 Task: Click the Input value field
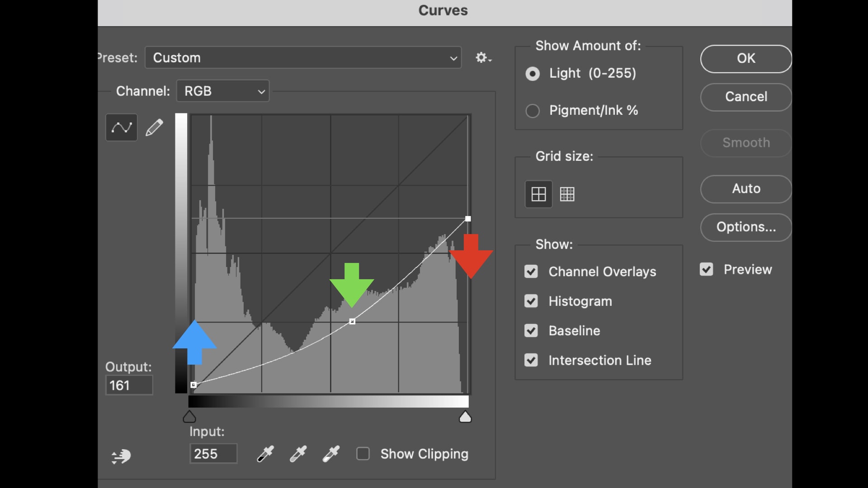click(x=213, y=454)
